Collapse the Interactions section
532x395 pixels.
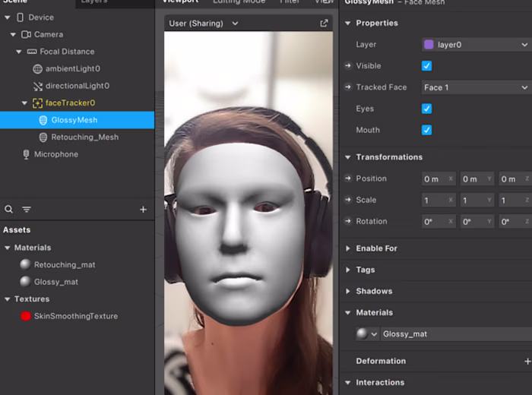(347, 382)
